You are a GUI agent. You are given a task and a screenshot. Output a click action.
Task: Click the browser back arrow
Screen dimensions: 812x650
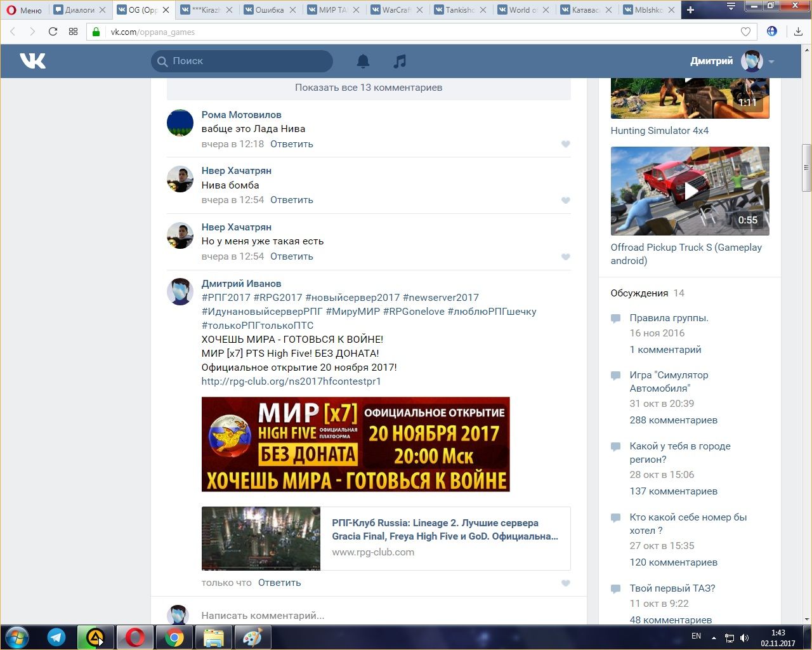13,32
